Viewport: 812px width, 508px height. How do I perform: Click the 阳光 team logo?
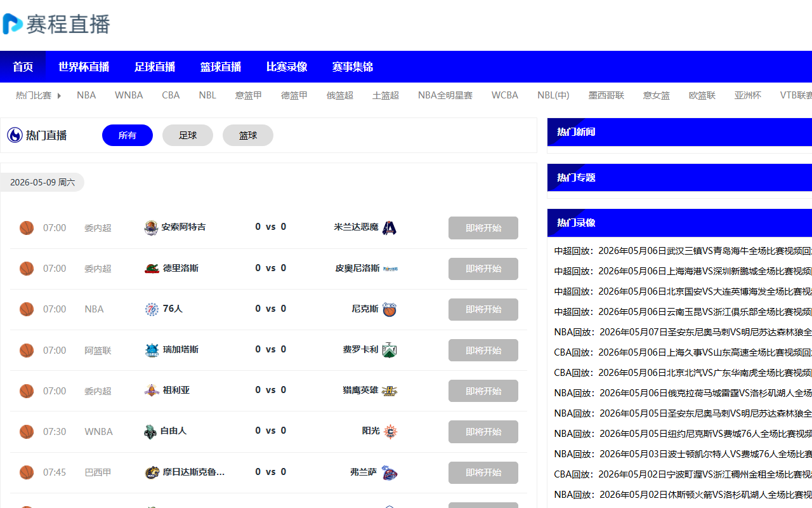391,432
